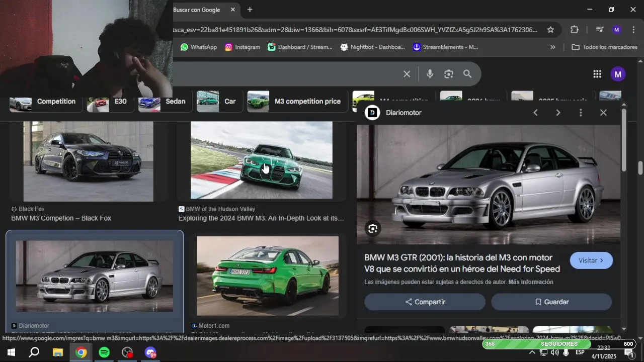Open the StreamElements bookmark
Screen dimensions: 644x362
[445, 47]
